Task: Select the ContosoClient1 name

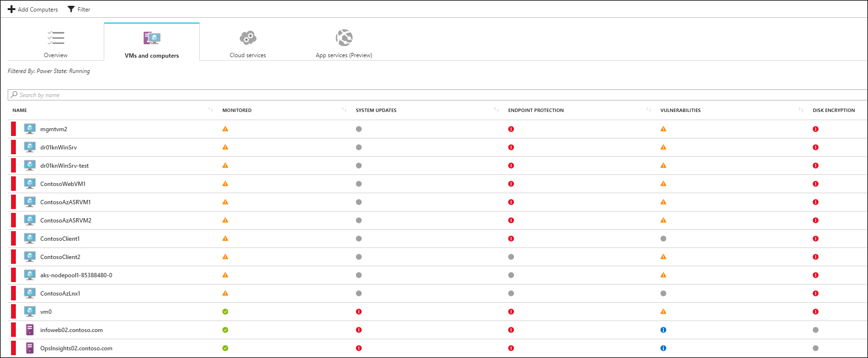Action: [60, 239]
